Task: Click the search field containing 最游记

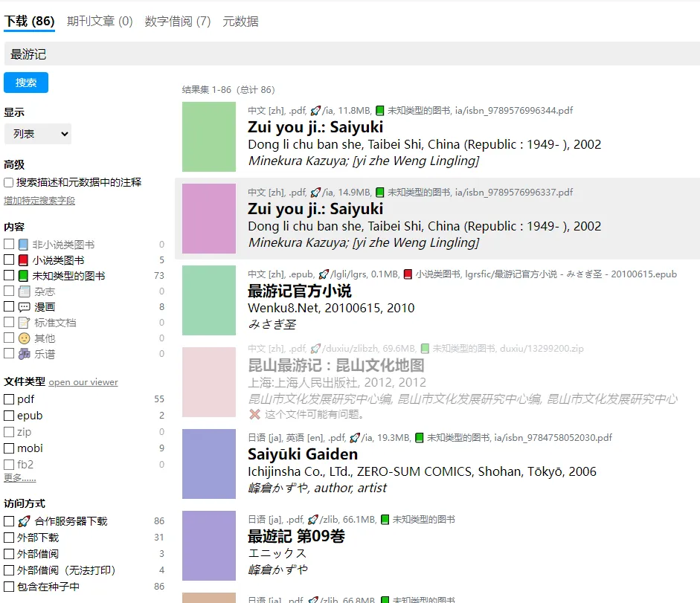Action: (352, 54)
